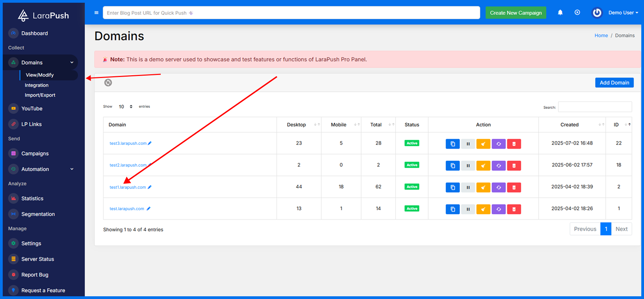The image size is (644, 299).
Task: Click the orange clean button for test3.larapush.com
Action: pyautogui.click(x=483, y=144)
